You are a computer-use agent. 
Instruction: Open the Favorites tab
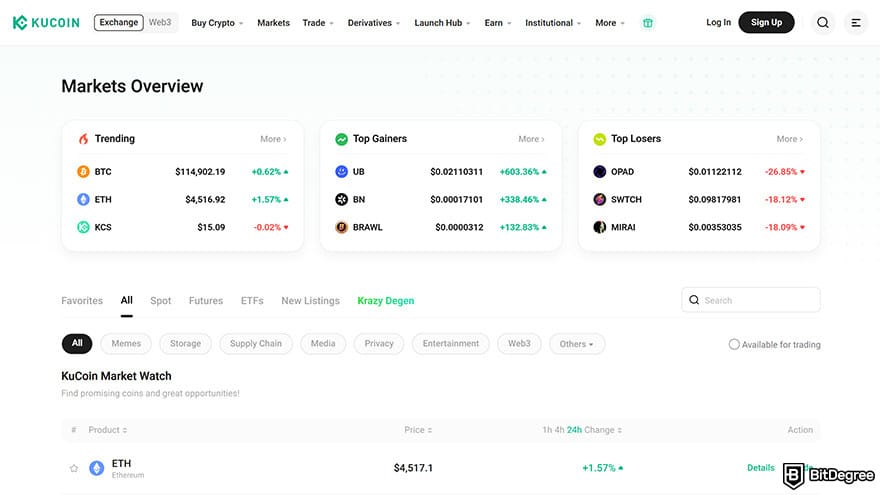click(82, 301)
